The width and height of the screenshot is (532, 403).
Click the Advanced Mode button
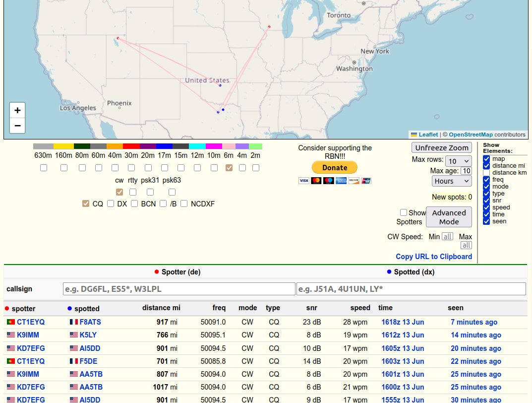tap(449, 217)
